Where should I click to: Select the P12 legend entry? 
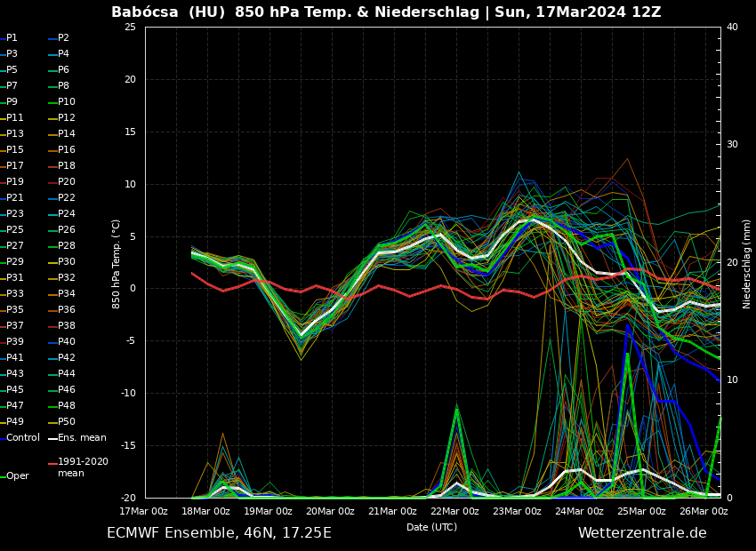(66, 118)
